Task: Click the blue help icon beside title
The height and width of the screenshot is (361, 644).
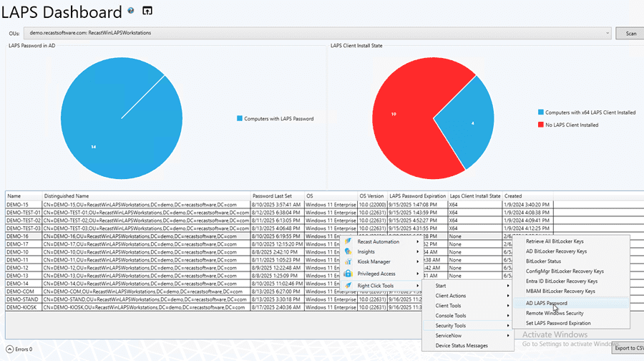Action: click(x=130, y=11)
